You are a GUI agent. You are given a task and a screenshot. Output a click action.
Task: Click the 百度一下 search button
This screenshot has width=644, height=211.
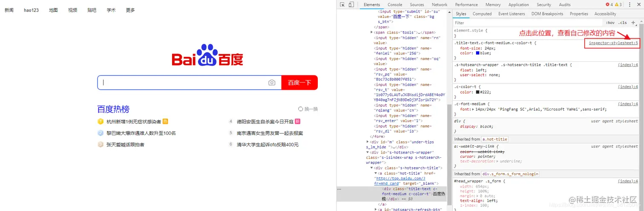click(299, 83)
